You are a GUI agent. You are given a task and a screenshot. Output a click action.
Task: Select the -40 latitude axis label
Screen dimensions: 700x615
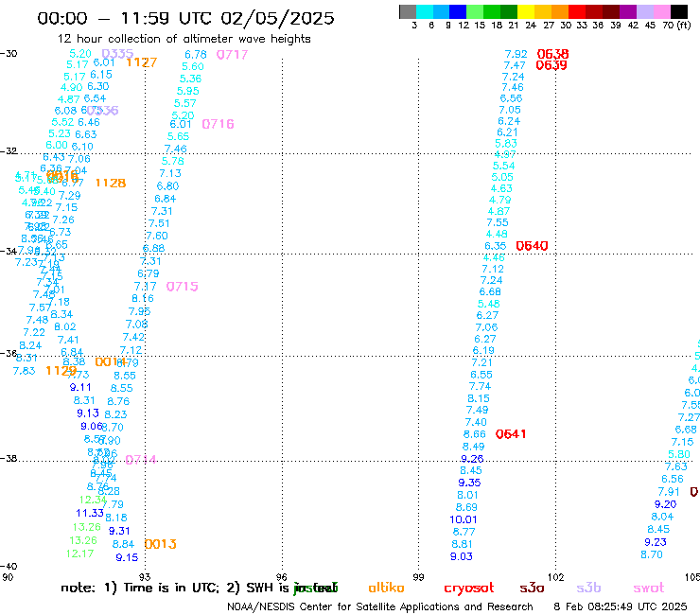9,567
